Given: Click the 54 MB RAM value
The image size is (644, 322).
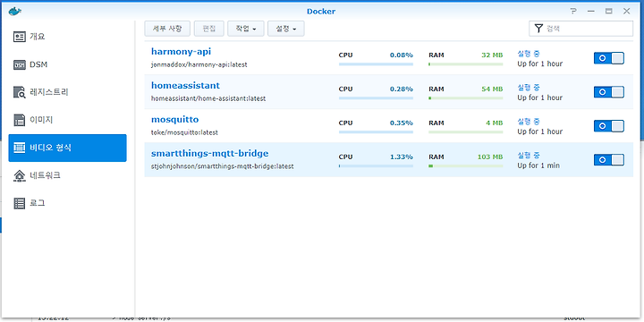Looking at the screenshot, I should point(492,89).
